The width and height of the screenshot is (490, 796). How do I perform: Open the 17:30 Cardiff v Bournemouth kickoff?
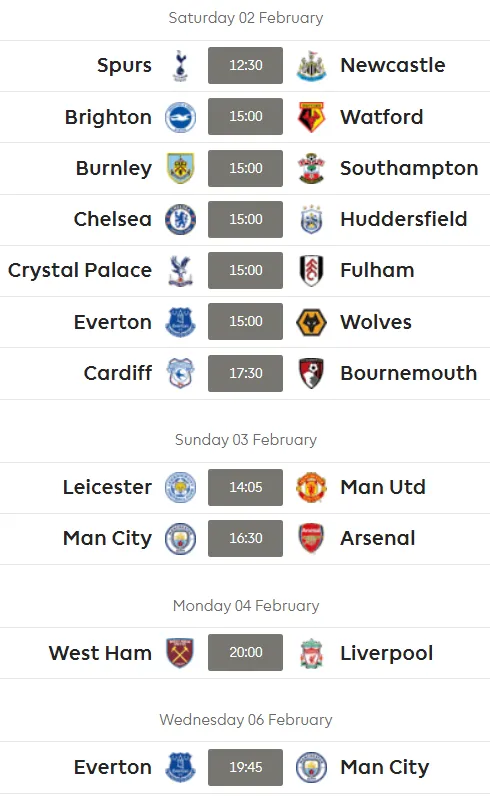(x=245, y=373)
